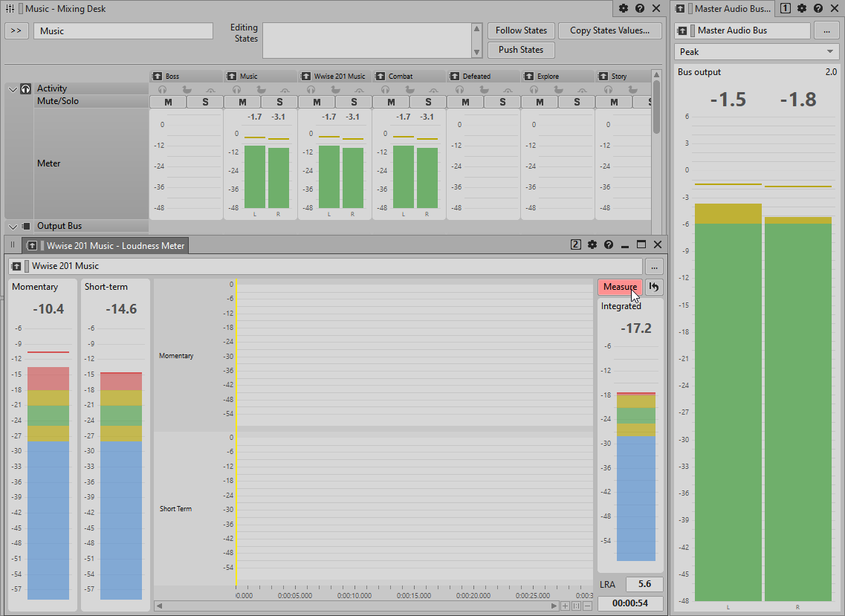The image size is (845, 616).
Task: Reset the timeline zoom to 1:1
Action: (x=576, y=606)
